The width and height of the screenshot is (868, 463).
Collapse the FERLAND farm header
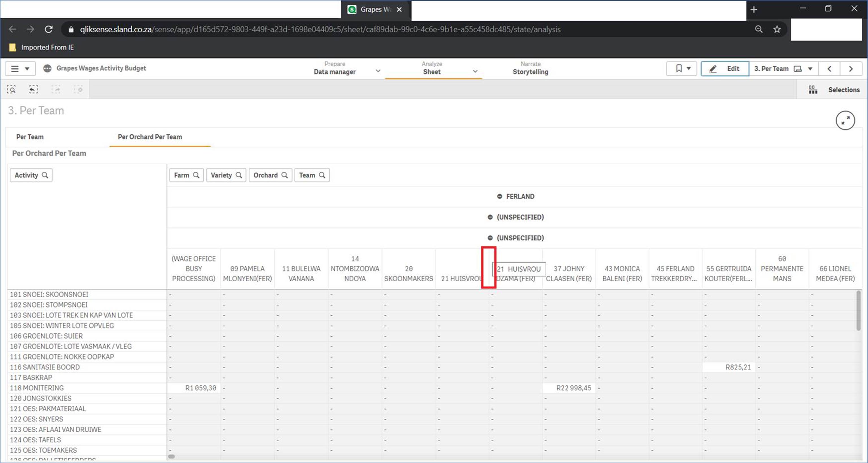[499, 196]
